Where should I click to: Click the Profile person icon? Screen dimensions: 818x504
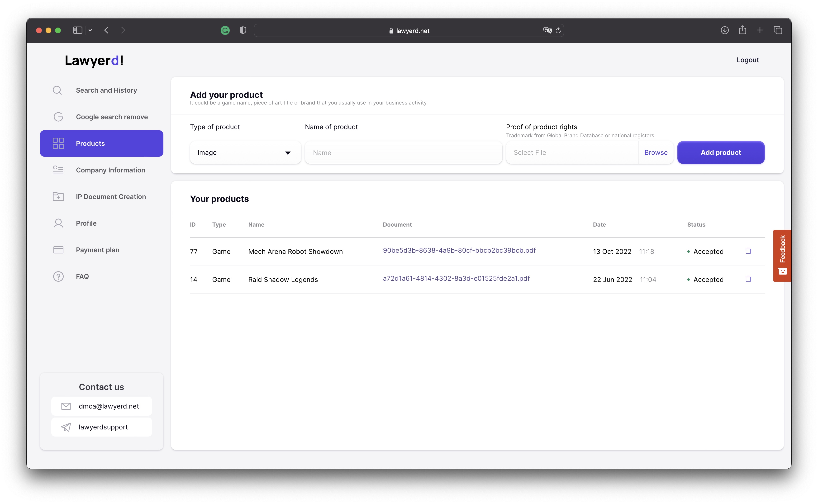click(58, 223)
